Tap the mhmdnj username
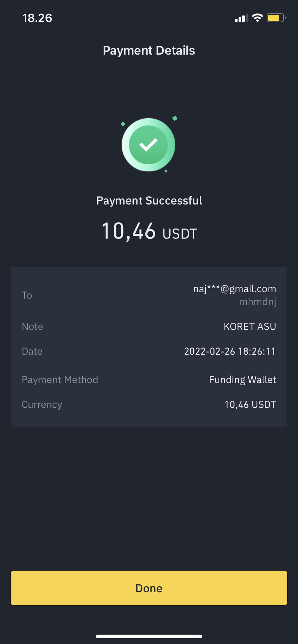298x644 pixels. 257,302
